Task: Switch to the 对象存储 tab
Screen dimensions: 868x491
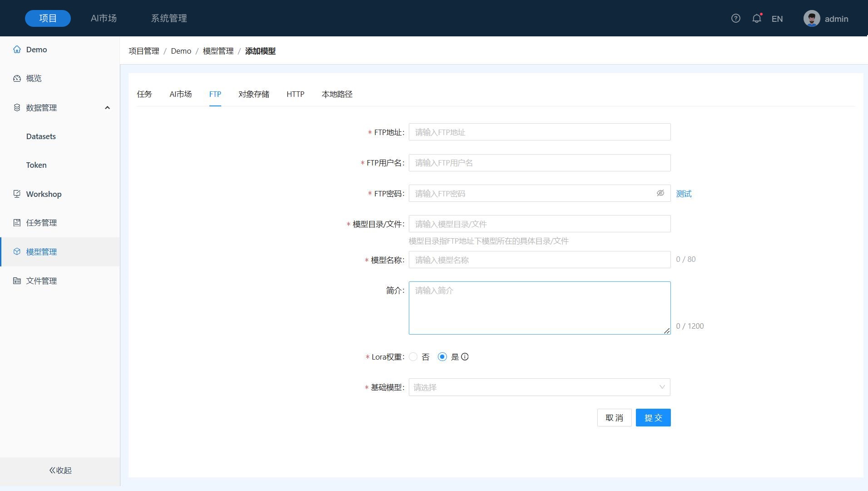Action: [x=253, y=94]
